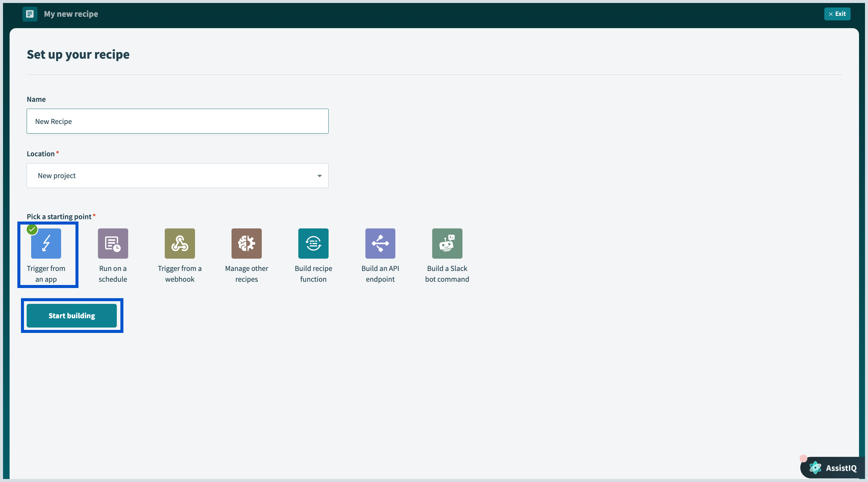Screen dimensions: 868x482
Task: Select the Manage other recipes icon
Action: 246,243
